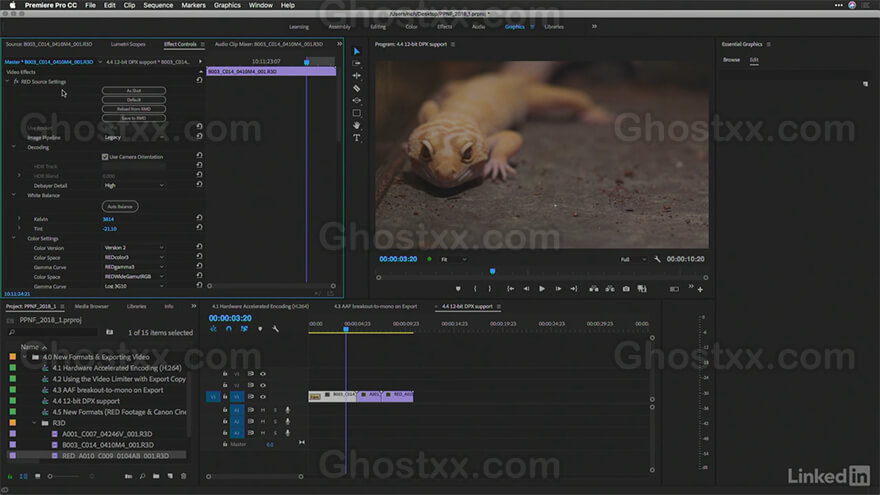Mute audio track A1

pyautogui.click(x=263, y=410)
